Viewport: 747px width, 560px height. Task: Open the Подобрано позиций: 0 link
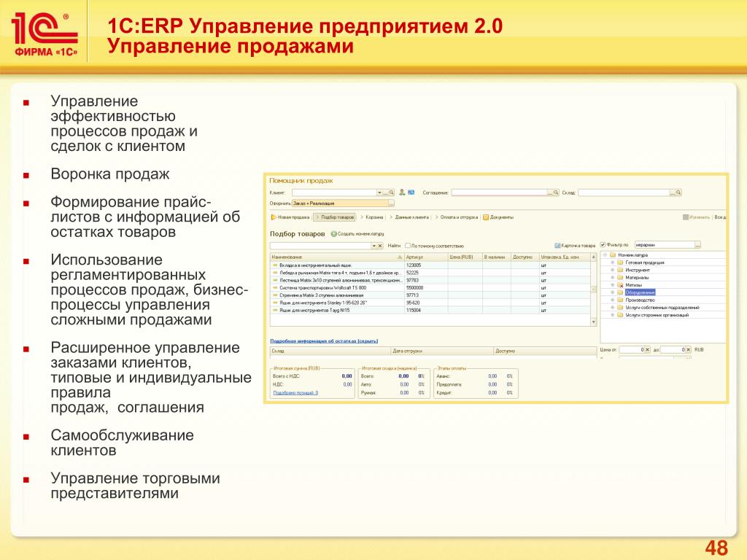pos(295,393)
